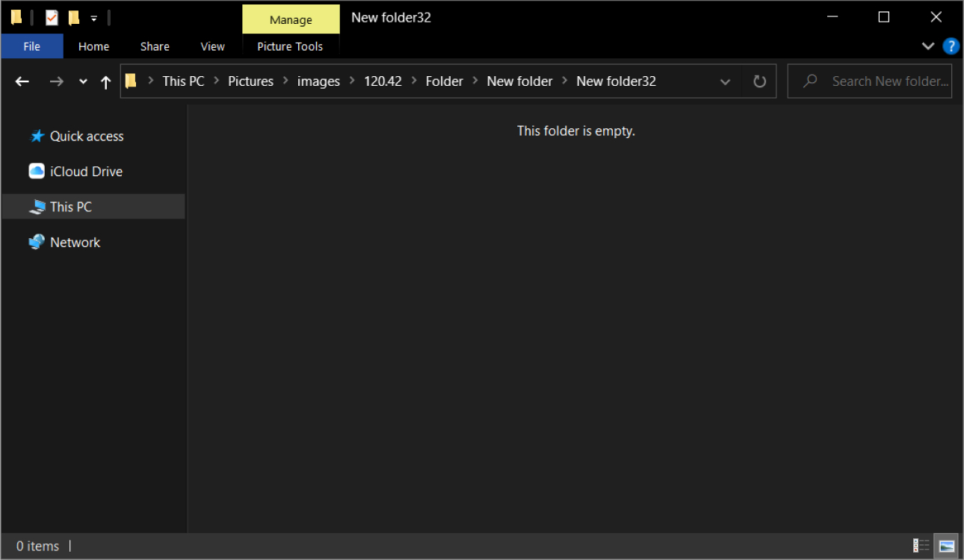Image resolution: width=964 pixels, height=560 pixels.
Task: Open Network in the sidebar
Action: coord(75,242)
